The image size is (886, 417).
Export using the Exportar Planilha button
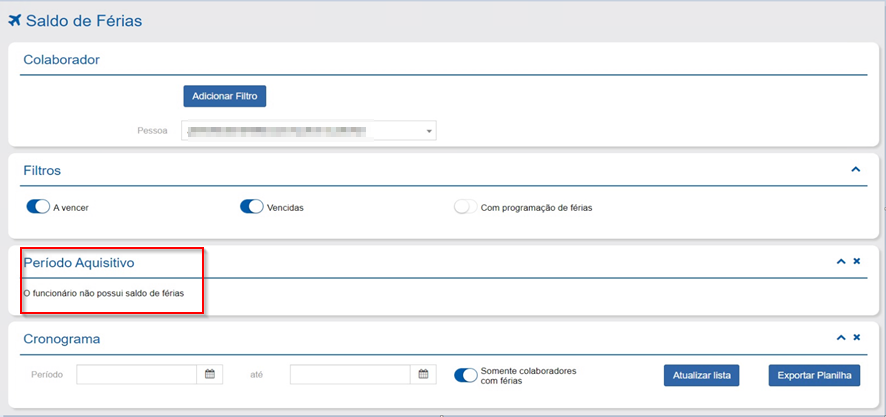click(814, 375)
